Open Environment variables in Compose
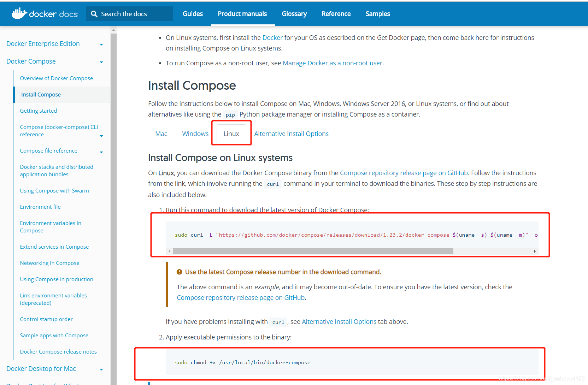Viewport: 588px width, 385px height. click(51, 227)
